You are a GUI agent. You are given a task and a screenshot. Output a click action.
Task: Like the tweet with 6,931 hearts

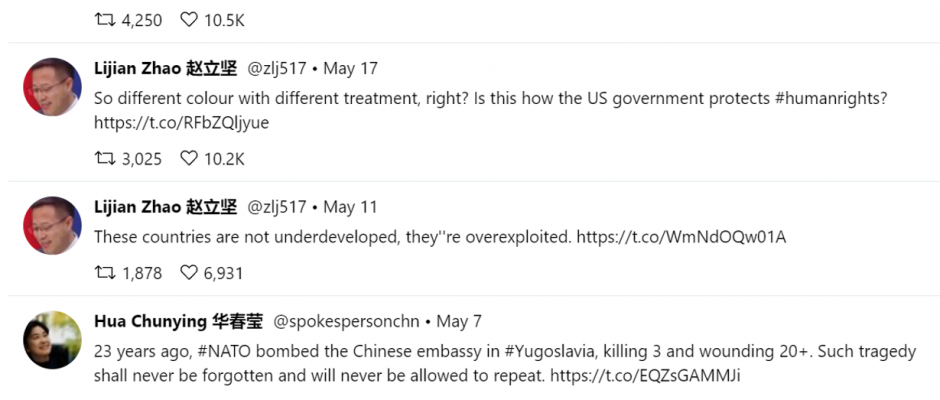[189, 273]
